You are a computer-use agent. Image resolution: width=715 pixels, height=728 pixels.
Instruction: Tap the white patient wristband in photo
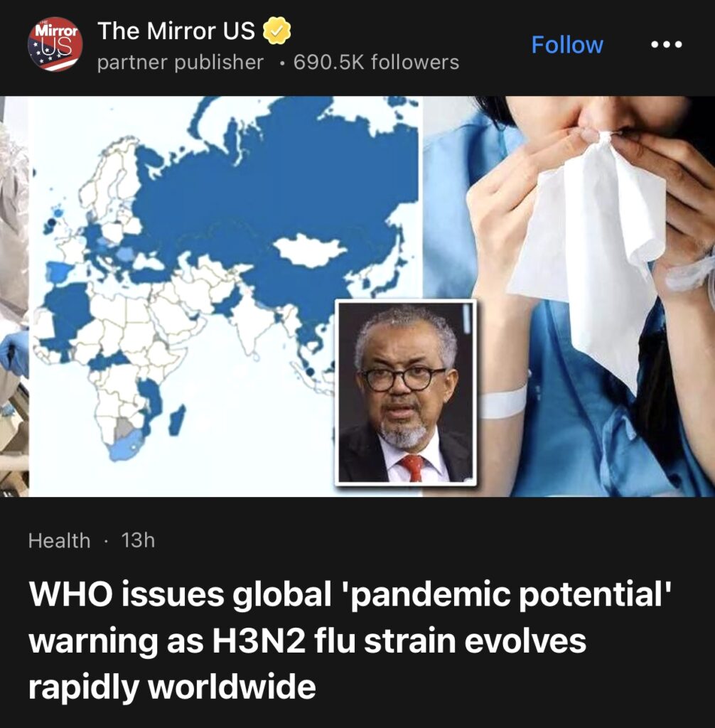502,402
